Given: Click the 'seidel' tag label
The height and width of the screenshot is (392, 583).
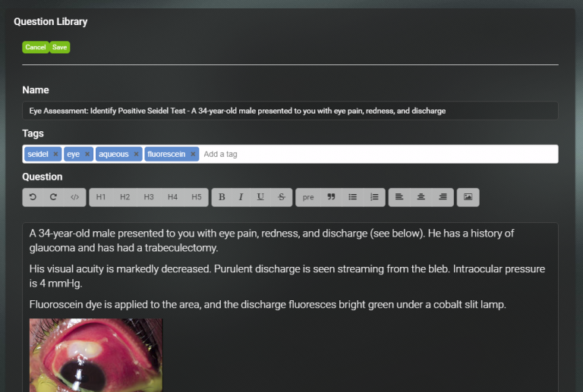Looking at the screenshot, I should 38,154.
